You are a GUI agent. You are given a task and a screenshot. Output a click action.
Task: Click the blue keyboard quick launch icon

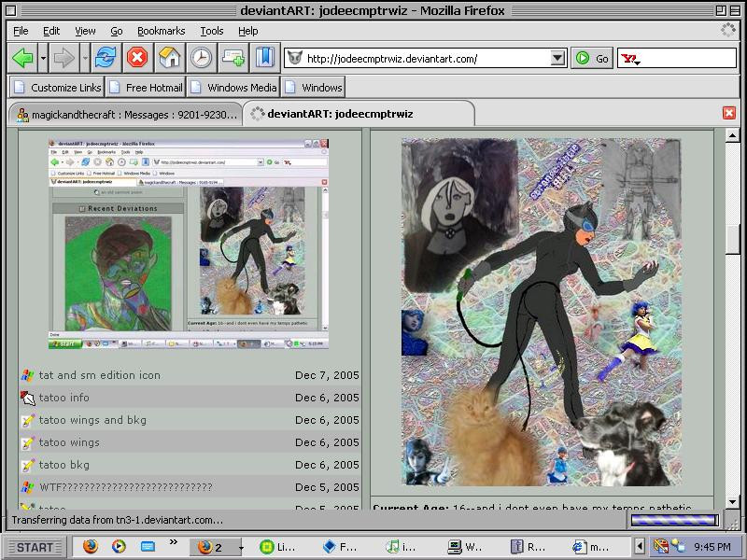[148, 546]
